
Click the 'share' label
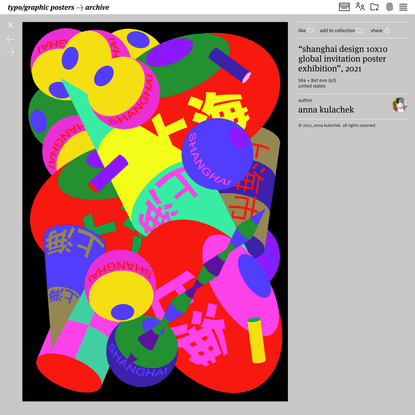(x=376, y=30)
